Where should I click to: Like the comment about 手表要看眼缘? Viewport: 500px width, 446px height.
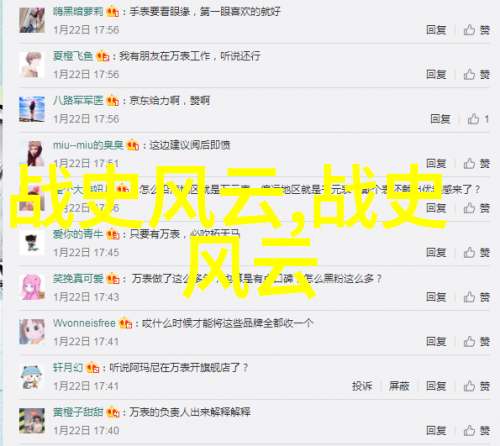[477, 30]
